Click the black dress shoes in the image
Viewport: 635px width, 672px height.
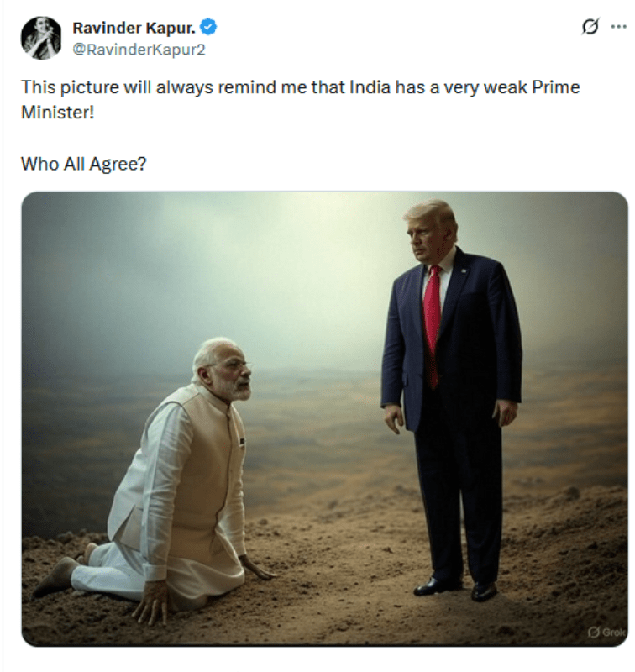(x=455, y=587)
